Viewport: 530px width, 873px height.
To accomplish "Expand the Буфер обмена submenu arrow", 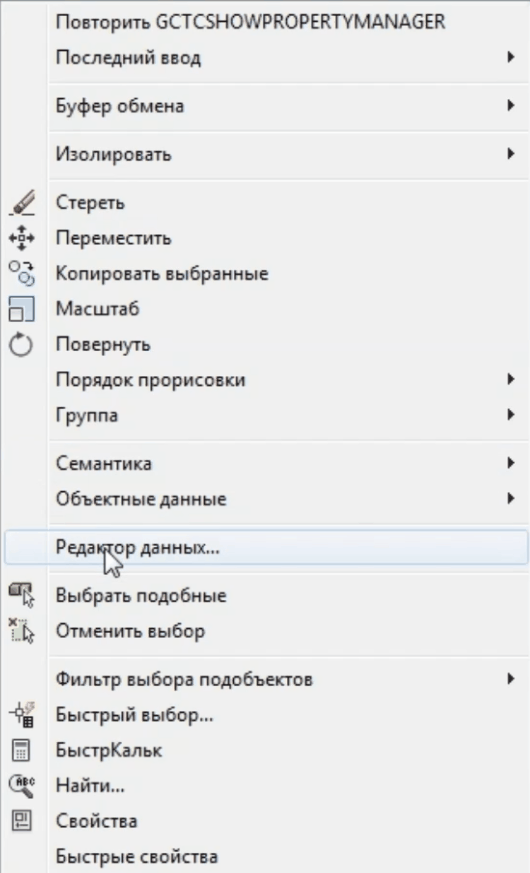I will (511, 105).
